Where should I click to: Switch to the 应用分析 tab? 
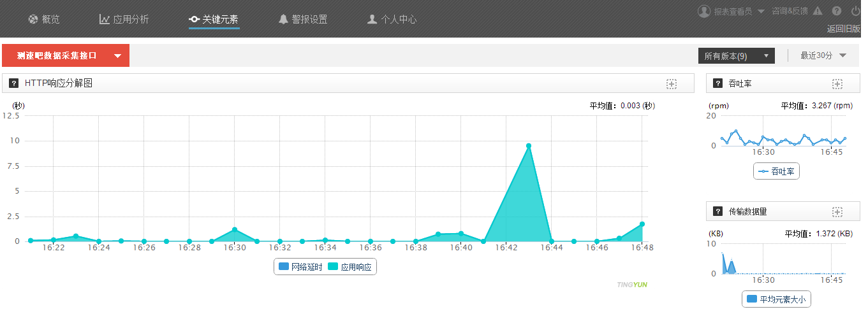tap(124, 20)
